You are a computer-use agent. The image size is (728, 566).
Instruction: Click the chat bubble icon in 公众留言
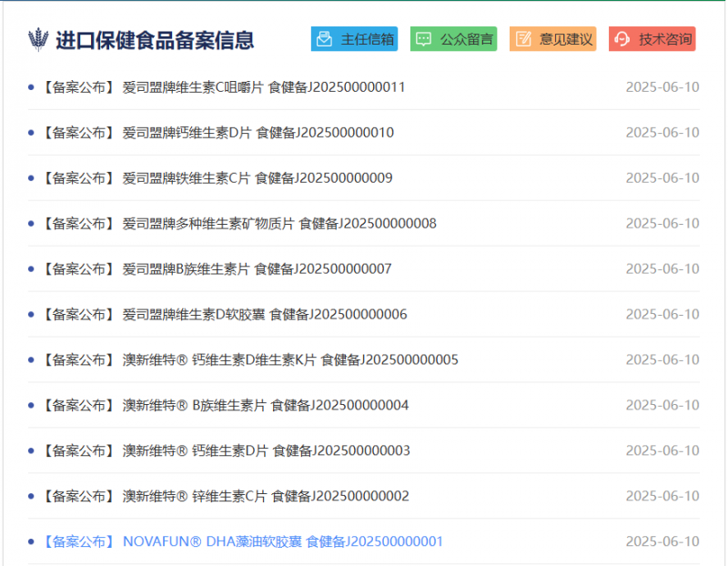click(423, 39)
